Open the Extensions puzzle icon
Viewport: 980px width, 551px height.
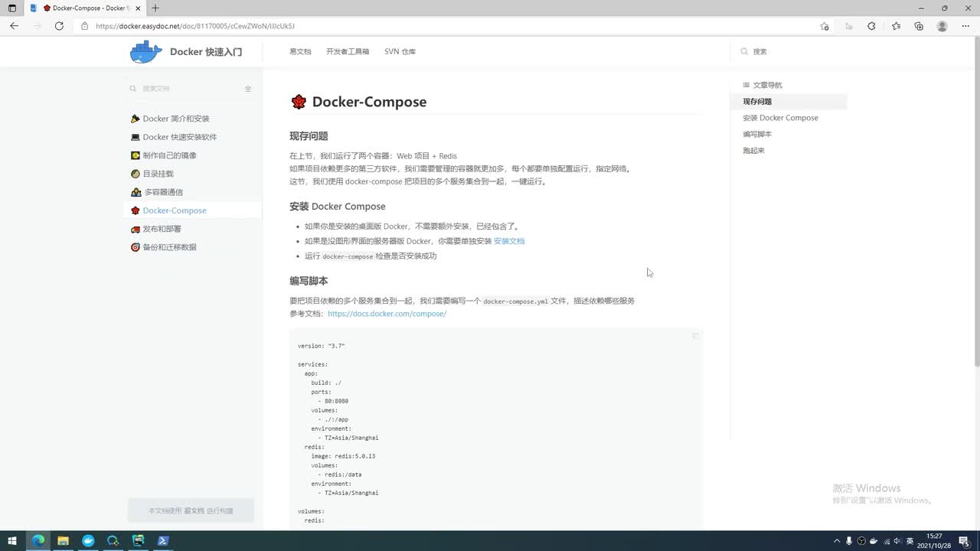[x=871, y=26]
